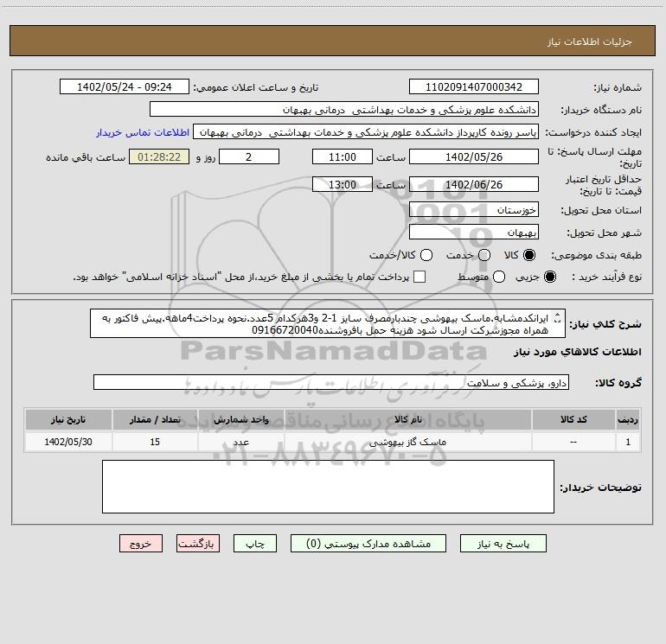Screen dimensions: 666x644
Task: Click the نام دستگاه خریدار field
Action: click(x=344, y=110)
